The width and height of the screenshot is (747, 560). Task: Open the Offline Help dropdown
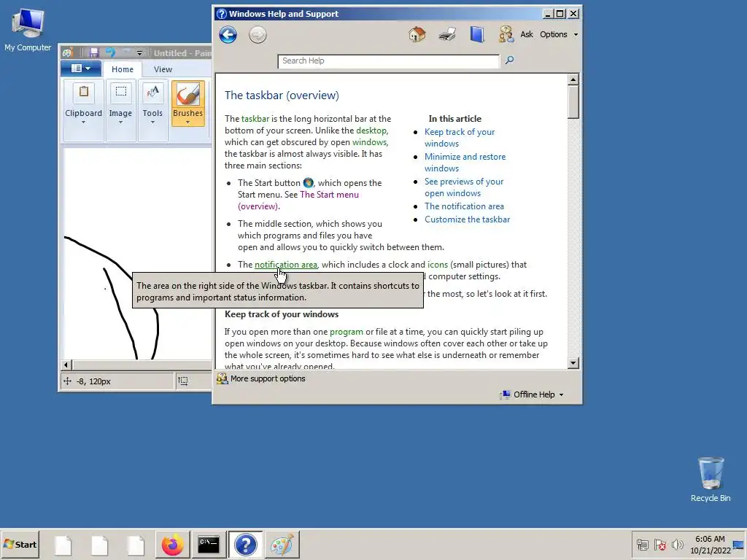click(x=533, y=394)
